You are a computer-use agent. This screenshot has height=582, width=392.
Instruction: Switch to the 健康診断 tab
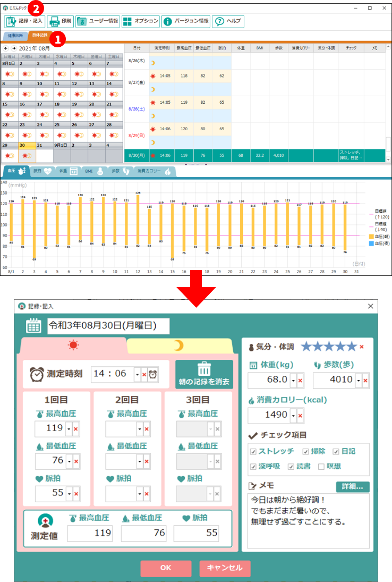(15, 36)
